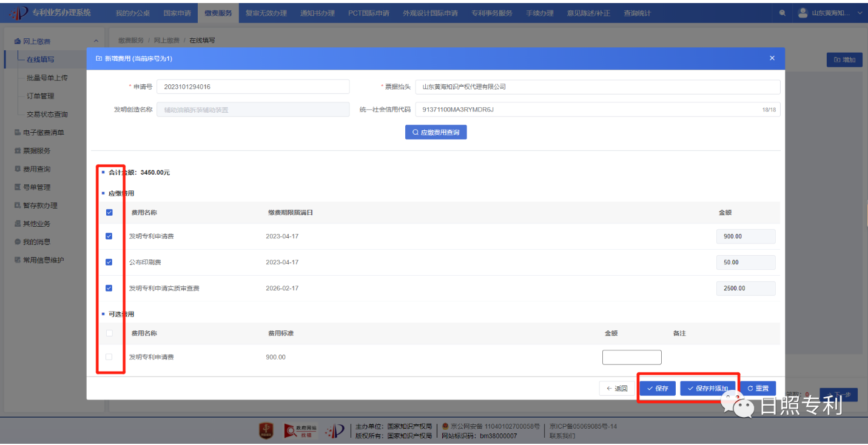Expand the user account dropdown arrow
Image resolution: width=868 pixels, height=445 pixels.
coord(860,13)
